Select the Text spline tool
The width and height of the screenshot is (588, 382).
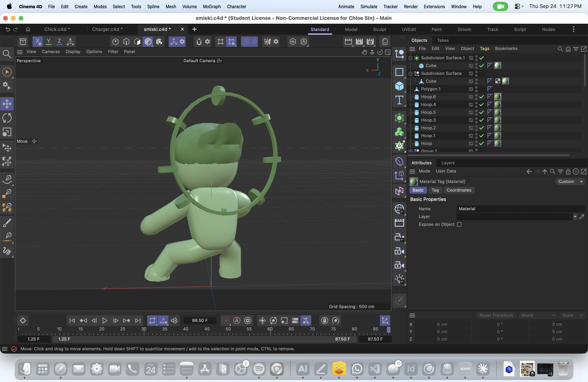point(399,100)
